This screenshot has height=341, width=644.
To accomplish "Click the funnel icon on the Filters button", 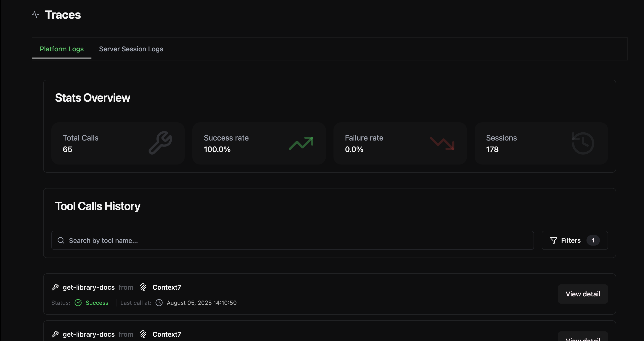I will point(553,240).
